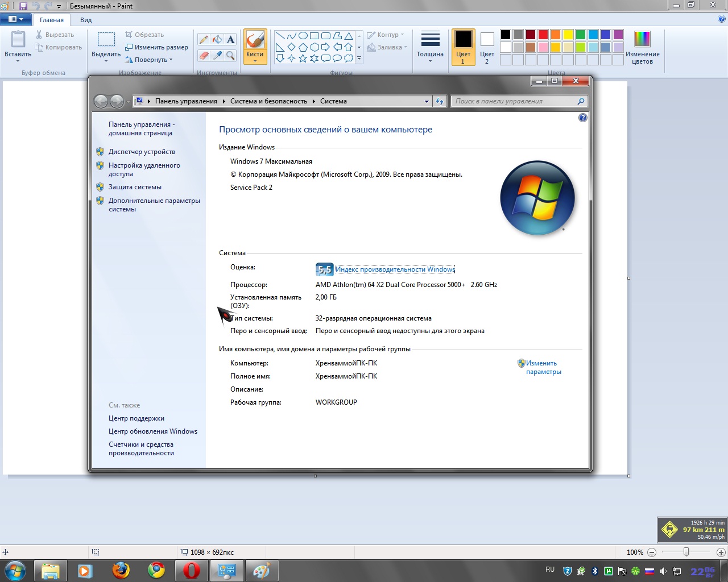This screenshot has width=728, height=582.
Task: Select the Fill with color bucket tool
Action: [x=217, y=39]
